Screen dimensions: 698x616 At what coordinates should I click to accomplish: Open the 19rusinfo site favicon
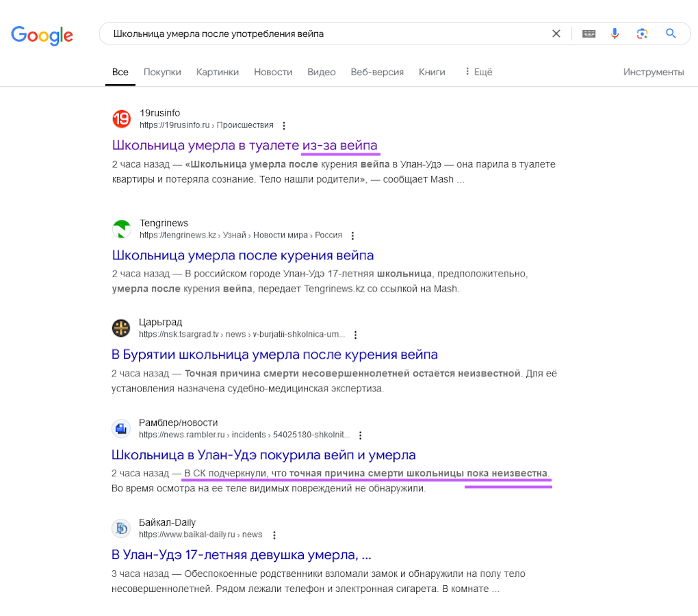click(121, 119)
